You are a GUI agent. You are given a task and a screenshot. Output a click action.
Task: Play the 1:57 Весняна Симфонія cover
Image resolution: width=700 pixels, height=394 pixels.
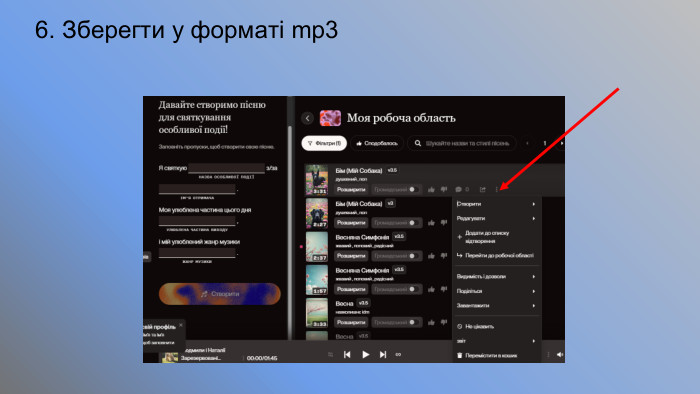[x=317, y=280]
